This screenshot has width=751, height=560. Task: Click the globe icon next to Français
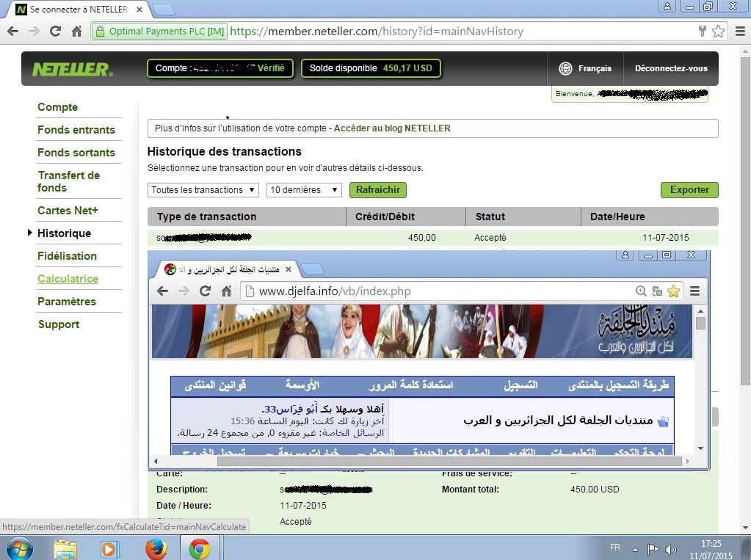coord(565,68)
